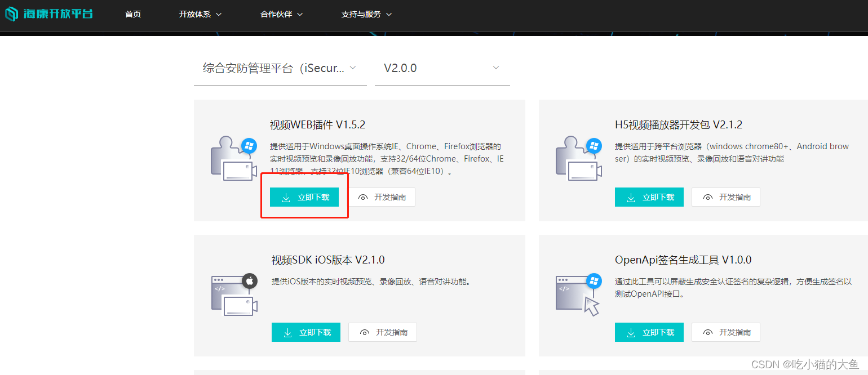Screen dimensions: 868x375
Task: Open 开发指南 for 视频SDK iOS版本
Action: [383, 332]
